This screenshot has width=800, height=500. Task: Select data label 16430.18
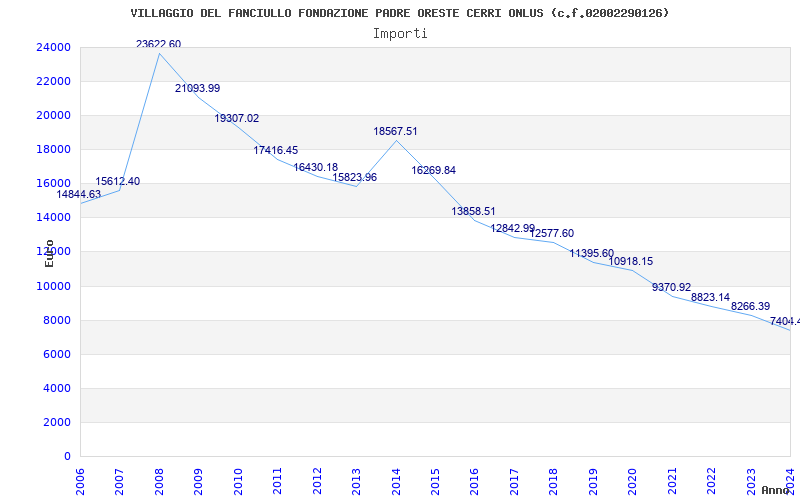[x=315, y=167]
